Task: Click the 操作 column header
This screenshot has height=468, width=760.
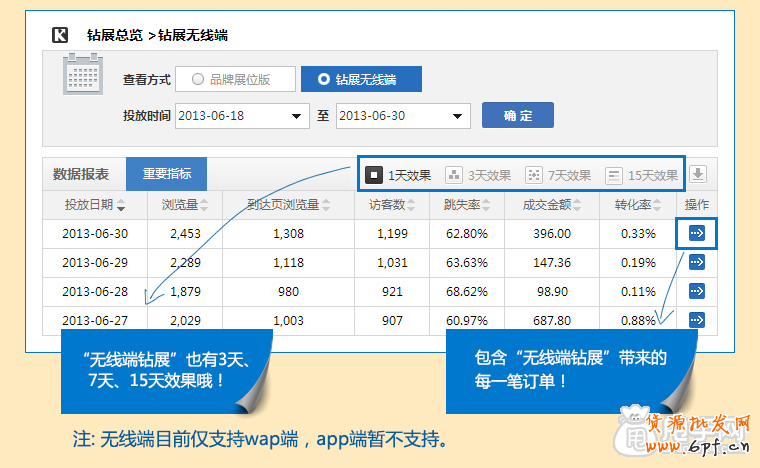Action: point(697,205)
